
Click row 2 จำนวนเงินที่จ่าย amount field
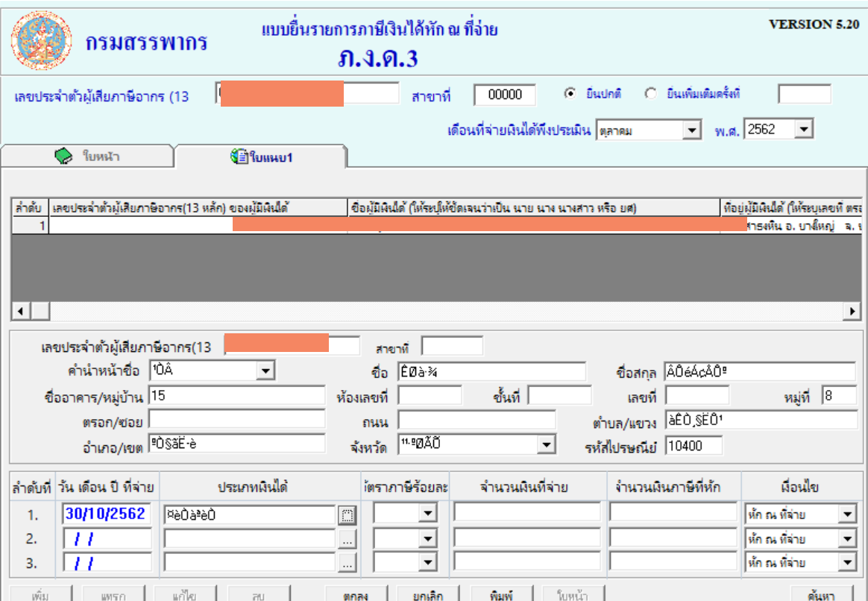pos(527,538)
